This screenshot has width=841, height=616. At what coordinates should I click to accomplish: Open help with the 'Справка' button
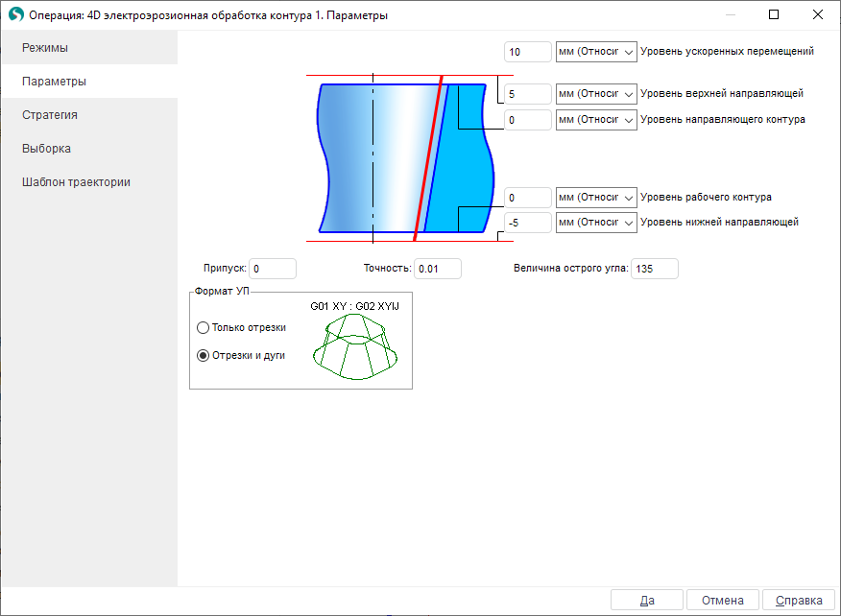tap(799, 601)
